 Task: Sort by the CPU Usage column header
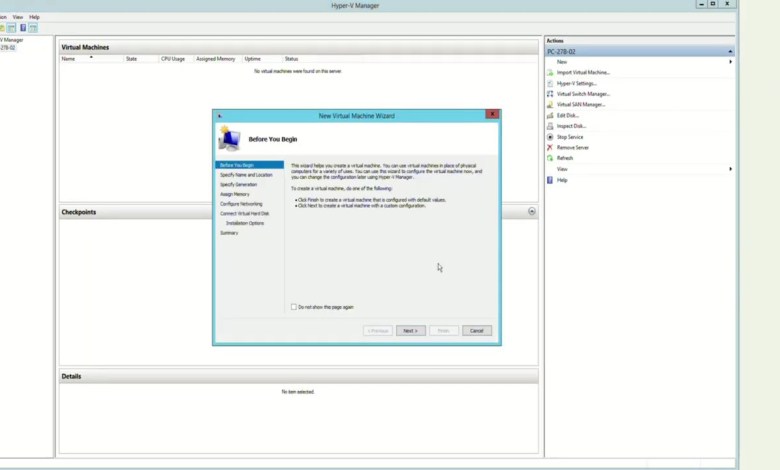[176, 59]
